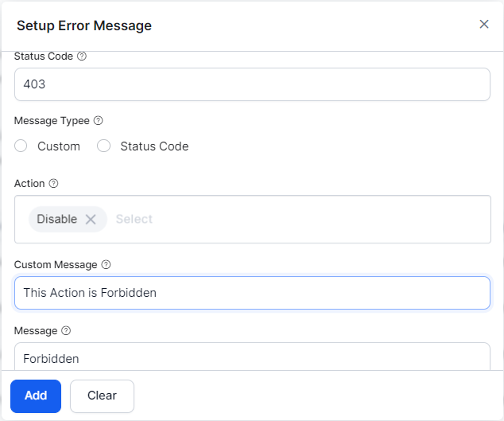Choose the Status Code radio option
This screenshot has width=504, height=421.
point(104,146)
